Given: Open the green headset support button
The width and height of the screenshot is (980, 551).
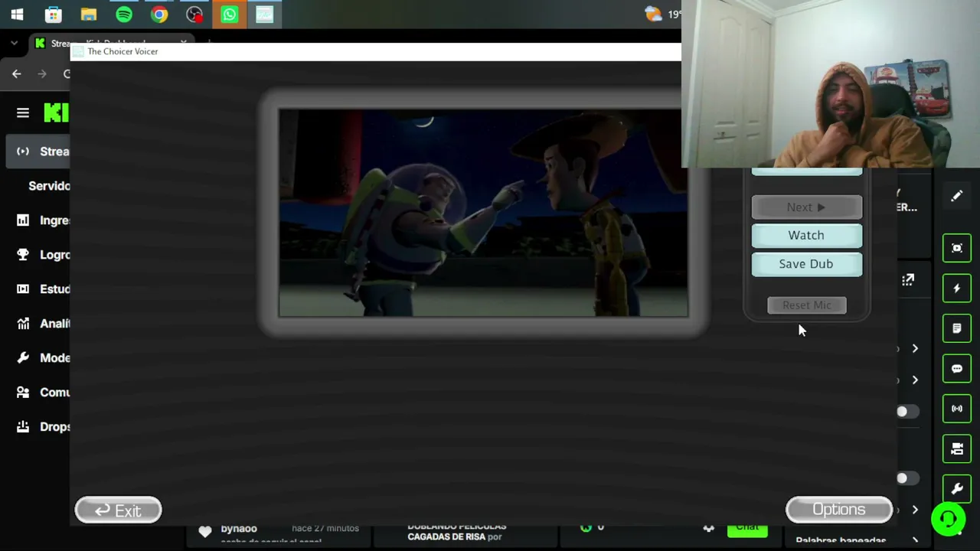Looking at the screenshot, I should 949,520.
